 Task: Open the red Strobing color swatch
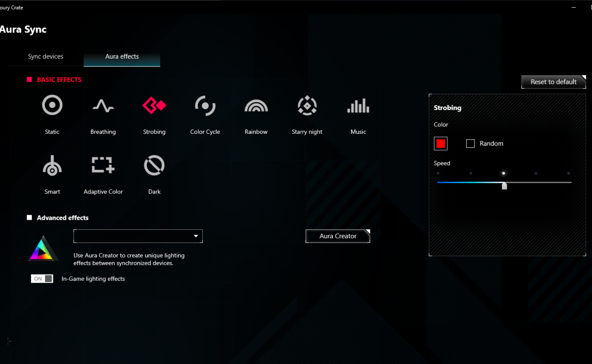point(440,144)
